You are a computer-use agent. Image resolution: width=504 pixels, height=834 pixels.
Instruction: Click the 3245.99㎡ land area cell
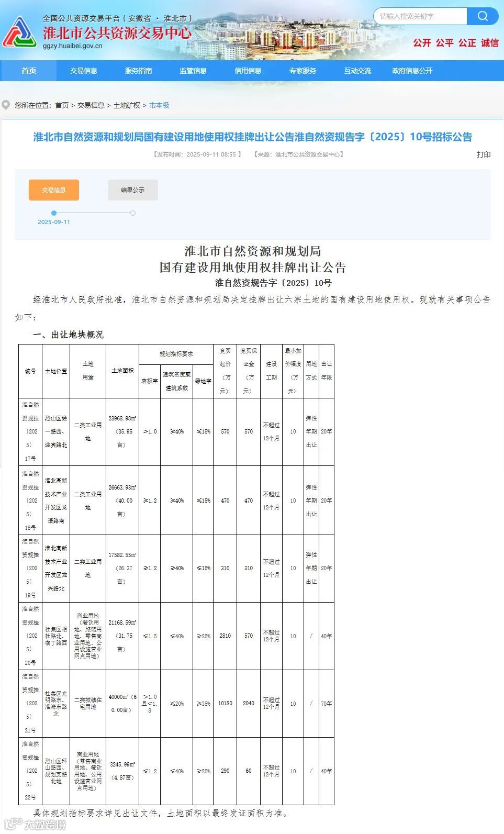click(x=122, y=771)
